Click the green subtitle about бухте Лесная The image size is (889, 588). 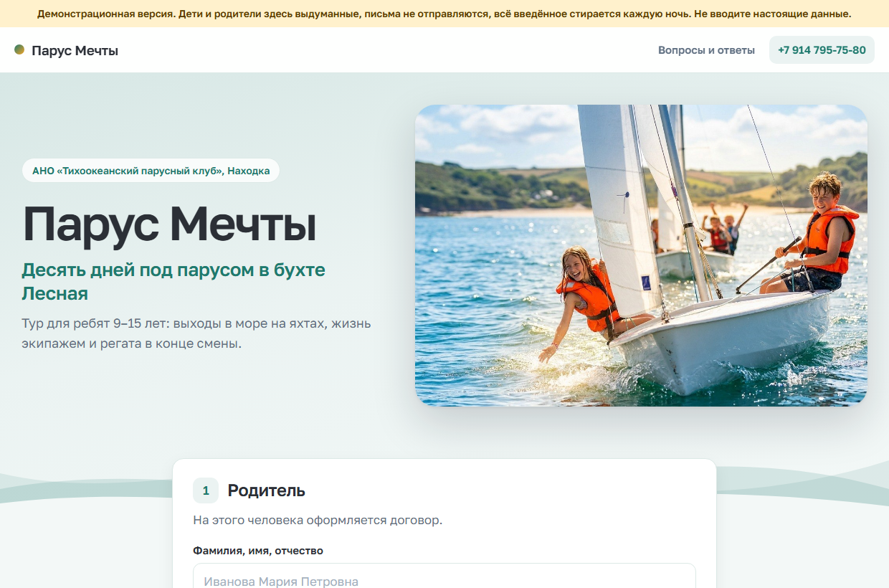pos(173,281)
